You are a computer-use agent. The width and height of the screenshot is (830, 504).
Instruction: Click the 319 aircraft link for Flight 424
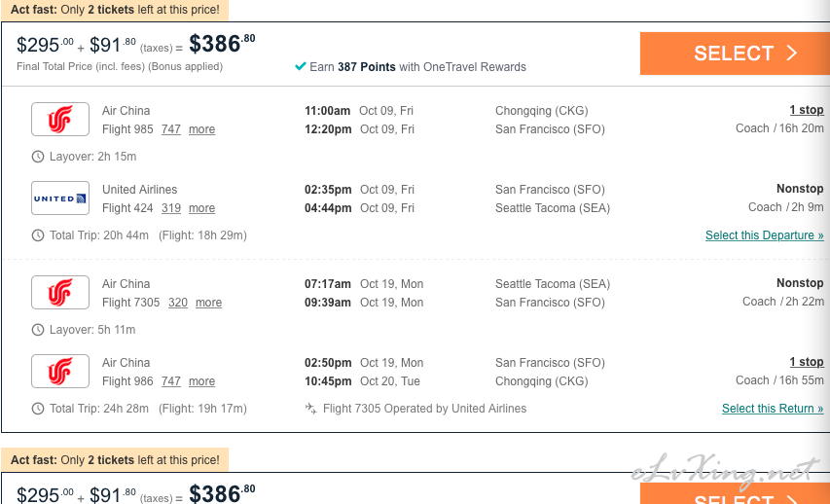point(171,208)
